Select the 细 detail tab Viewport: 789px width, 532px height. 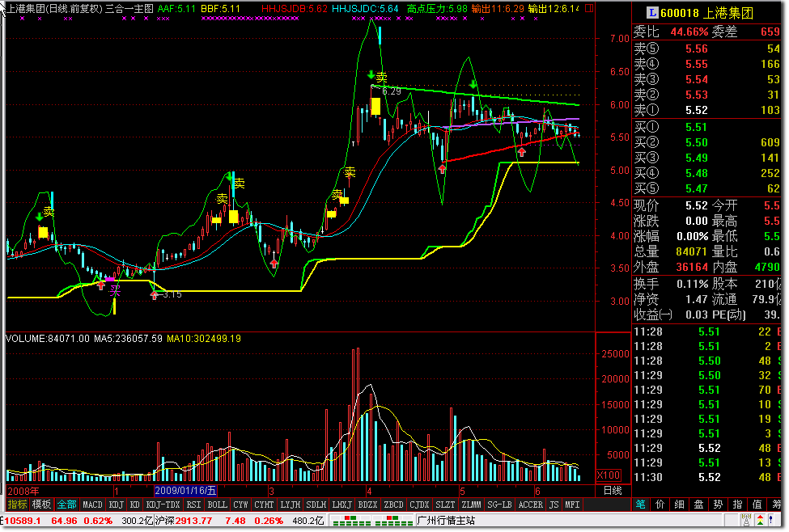[679, 505]
